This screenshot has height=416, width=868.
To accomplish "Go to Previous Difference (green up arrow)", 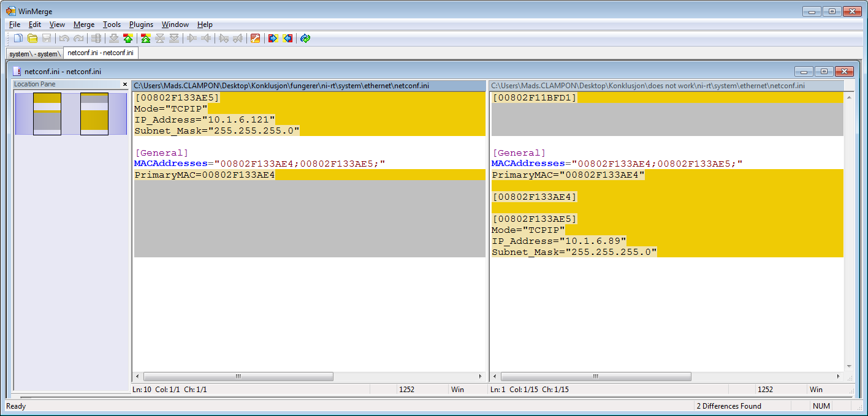I will (x=128, y=38).
